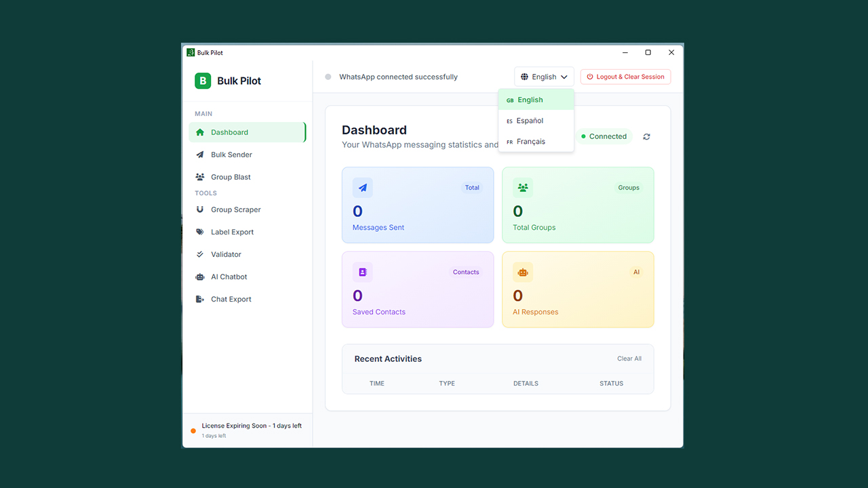Click the magnet icon next to Group Scraper
The width and height of the screenshot is (868, 488).
coord(199,209)
